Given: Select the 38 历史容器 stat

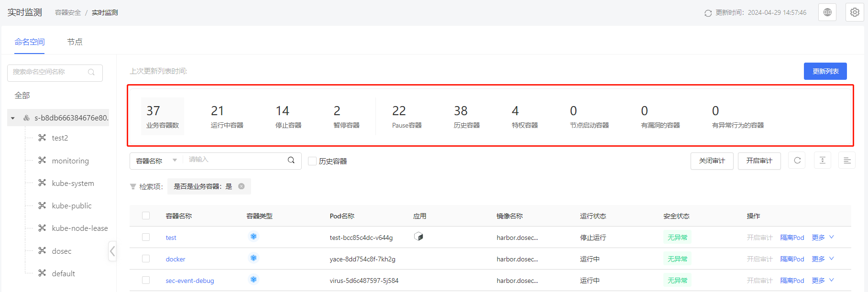Looking at the screenshot, I should 467,117.
